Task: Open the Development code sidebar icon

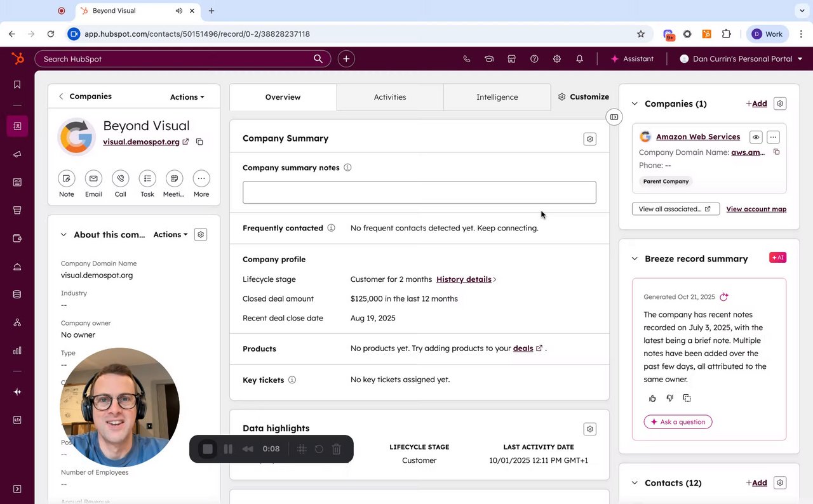Action: (17, 420)
